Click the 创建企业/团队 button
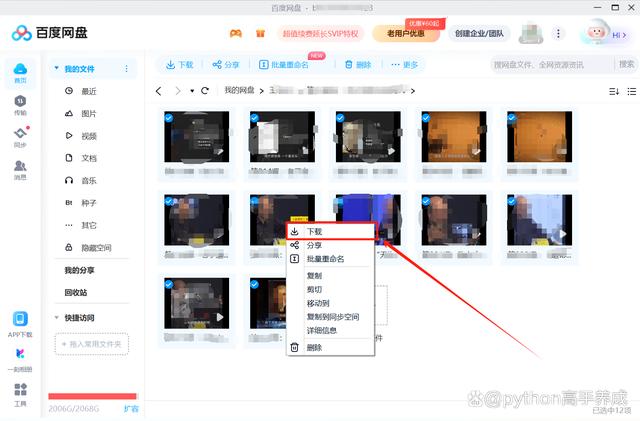This screenshot has width=640, height=421. tap(479, 33)
